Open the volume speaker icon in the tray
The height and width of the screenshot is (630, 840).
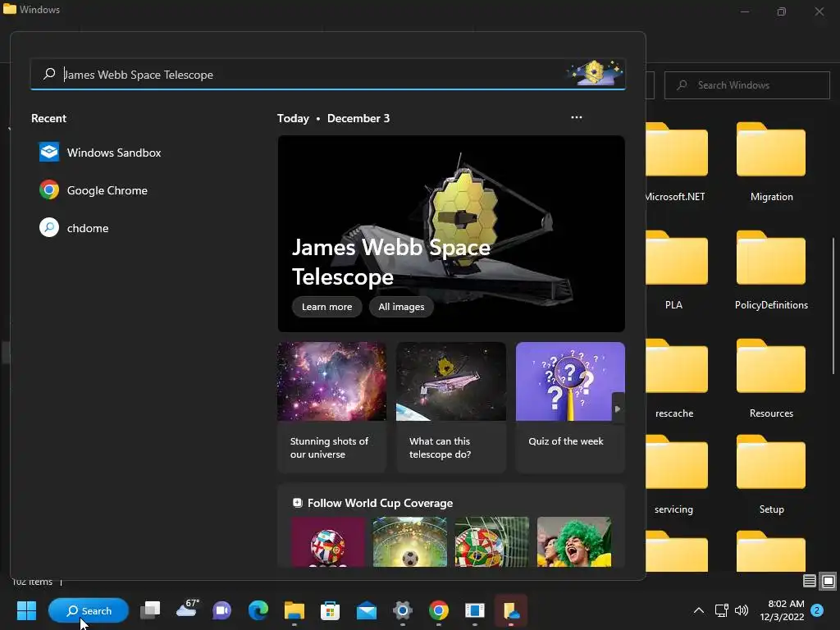click(x=742, y=610)
